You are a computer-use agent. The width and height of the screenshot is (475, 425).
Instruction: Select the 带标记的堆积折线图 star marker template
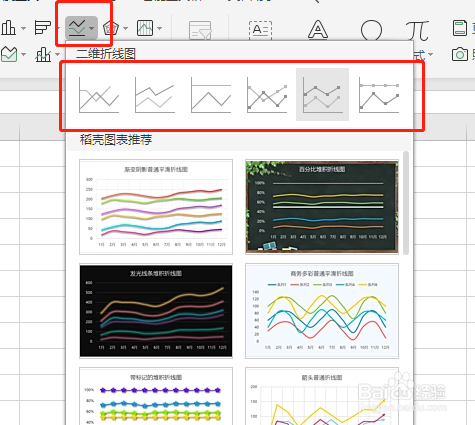(156, 396)
